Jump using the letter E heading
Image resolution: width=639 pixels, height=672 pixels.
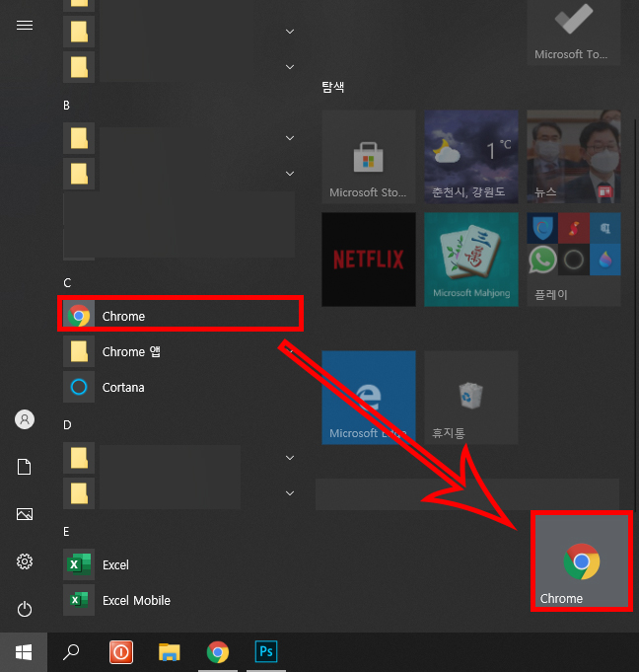66,532
